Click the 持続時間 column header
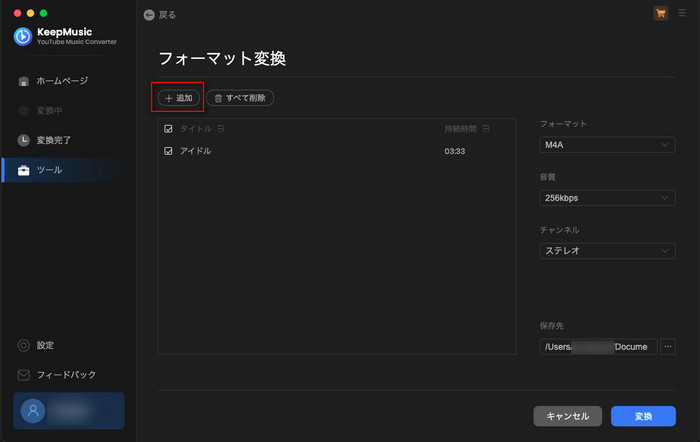 tap(460, 129)
